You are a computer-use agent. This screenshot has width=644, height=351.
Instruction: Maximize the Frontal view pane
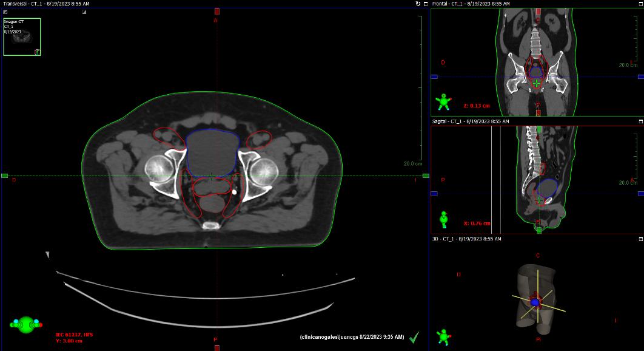tap(641, 4)
